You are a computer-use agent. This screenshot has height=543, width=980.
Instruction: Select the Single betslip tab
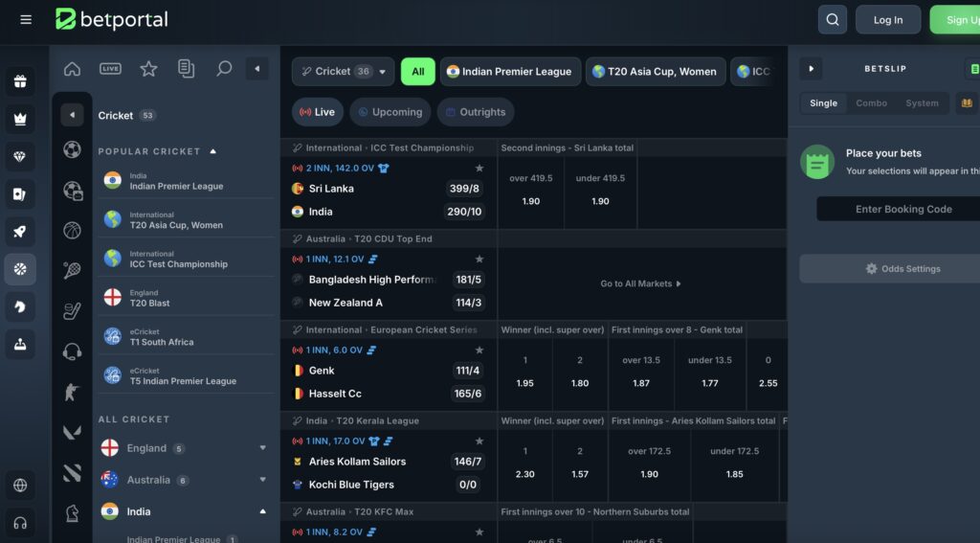click(824, 103)
